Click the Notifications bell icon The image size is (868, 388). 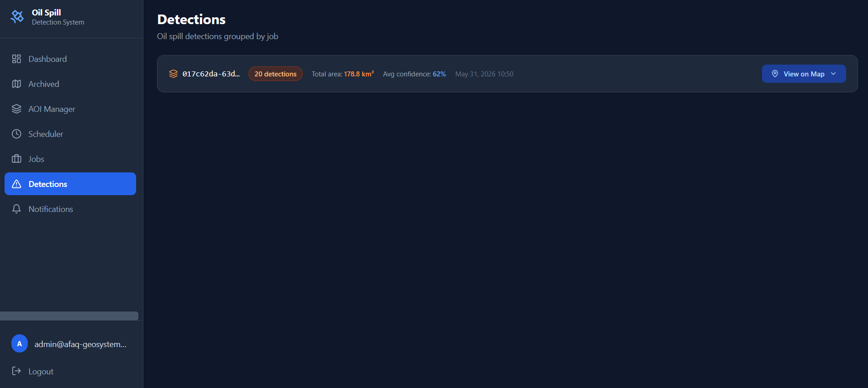pos(16,209)
